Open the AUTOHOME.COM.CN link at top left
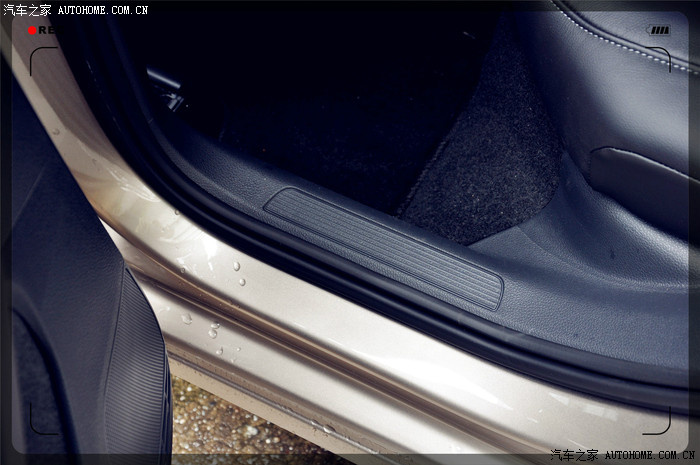Image resolution: width=700 pixels, height=465 pixels. click(x=102, y=9)
